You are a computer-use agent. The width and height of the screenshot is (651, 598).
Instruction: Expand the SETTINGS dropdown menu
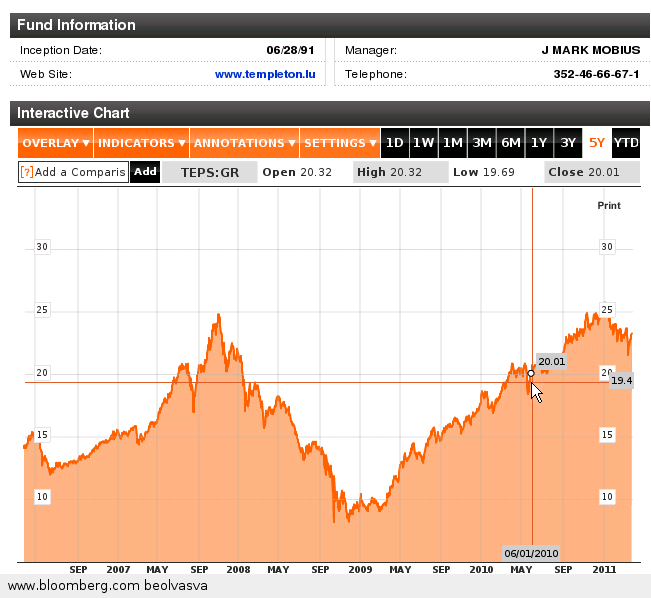click(340, 143)
